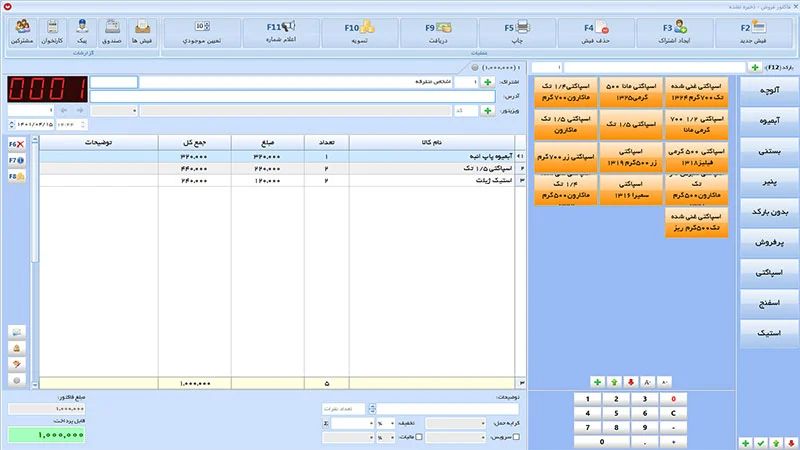Open the card reader (کارتخوان) report

(52, 33)
